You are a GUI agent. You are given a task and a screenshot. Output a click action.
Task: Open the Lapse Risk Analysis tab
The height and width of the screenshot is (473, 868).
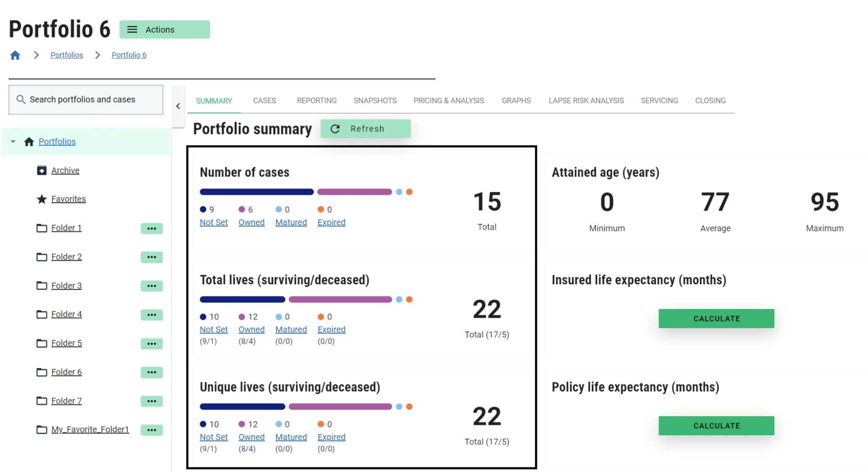point(586,101)
